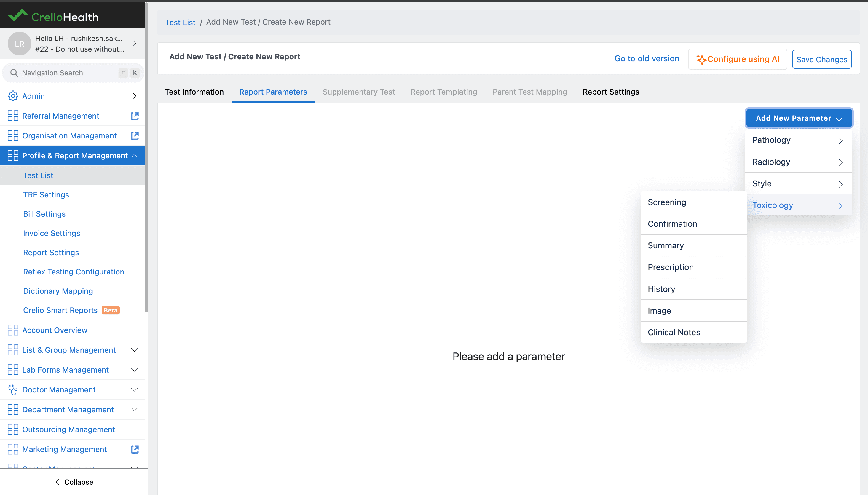Screen dimensions: 868x495
Task: Click Marketing Management grid icon
Action: click(13, 449)
